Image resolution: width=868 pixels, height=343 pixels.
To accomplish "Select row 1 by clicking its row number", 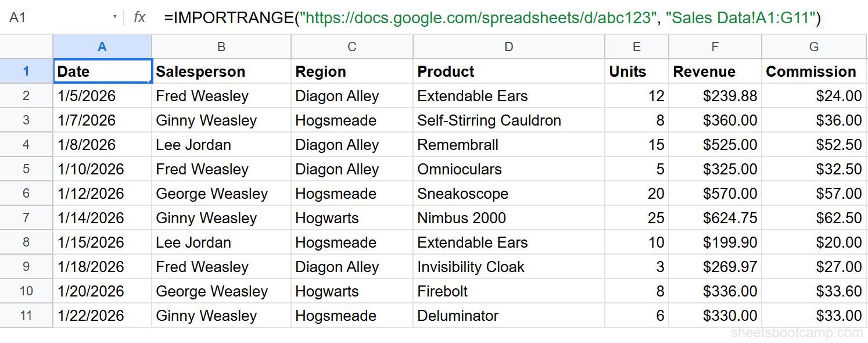I will [x=26, y=71].
